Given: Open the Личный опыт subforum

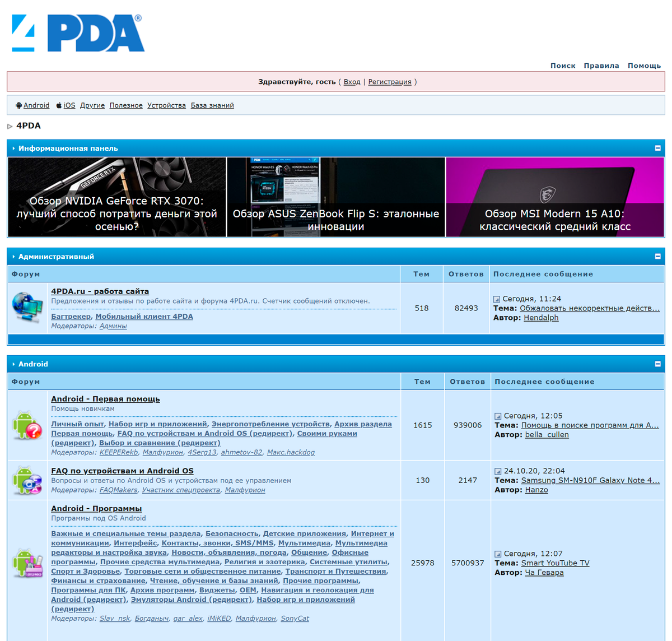Looking at the screenshot, I should 77,424.
